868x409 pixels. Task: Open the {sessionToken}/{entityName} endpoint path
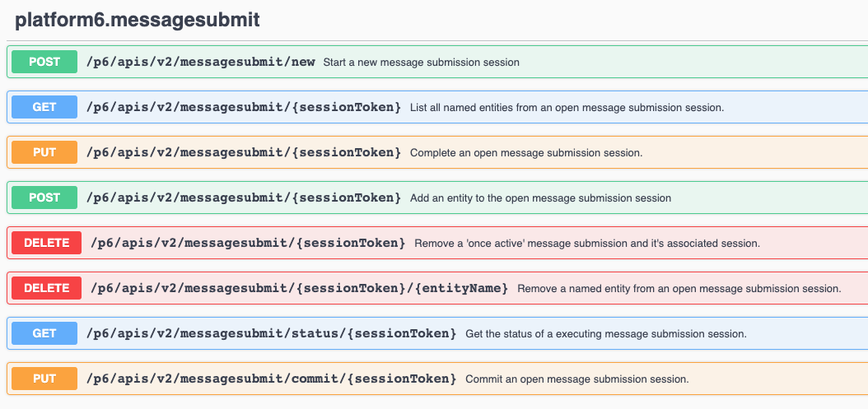pyautogui.click(x=297, y=288)
